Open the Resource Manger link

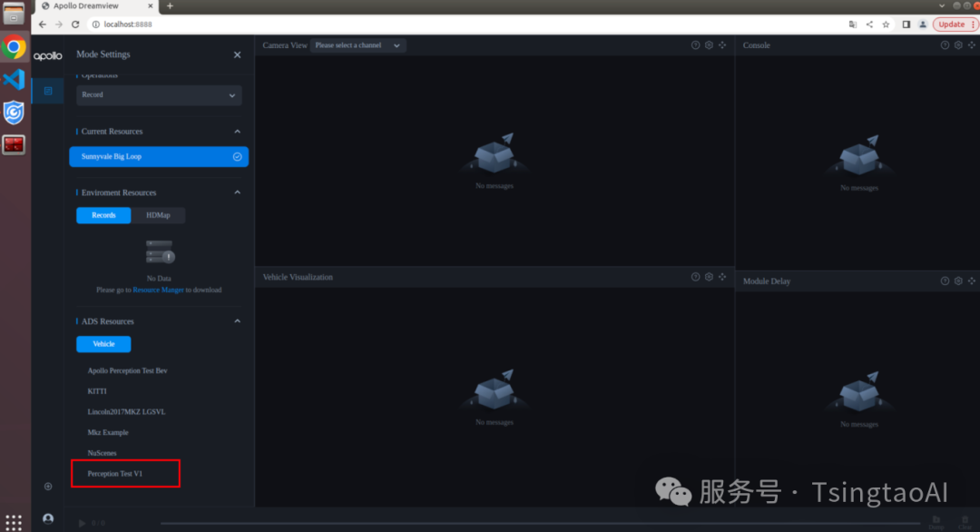(158, 291)
